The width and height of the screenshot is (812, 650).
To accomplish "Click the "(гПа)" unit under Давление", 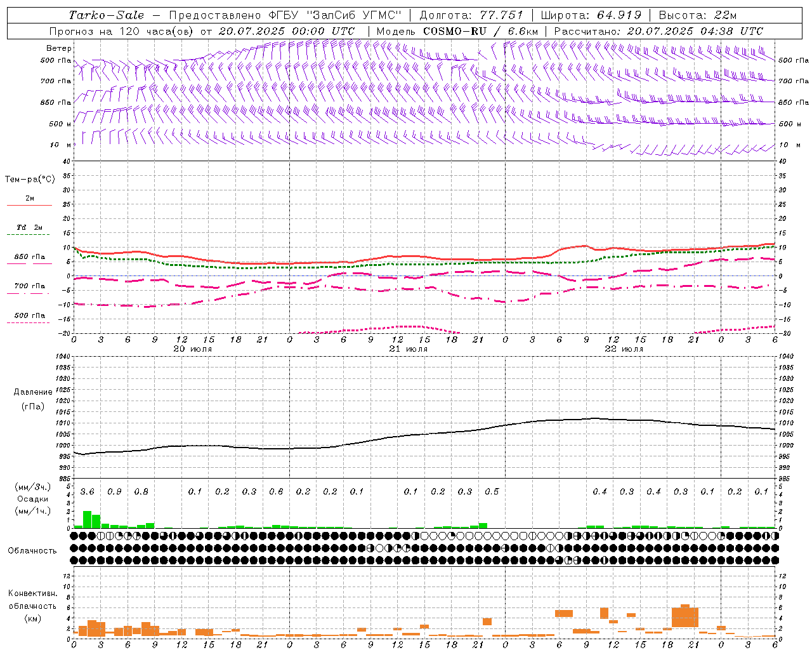I will point(33,406).
